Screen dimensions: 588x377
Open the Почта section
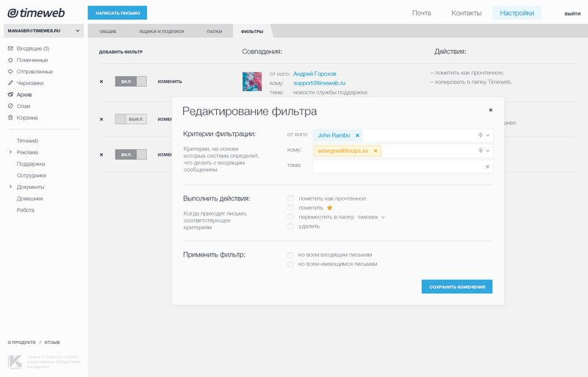[x=421, y=12]
